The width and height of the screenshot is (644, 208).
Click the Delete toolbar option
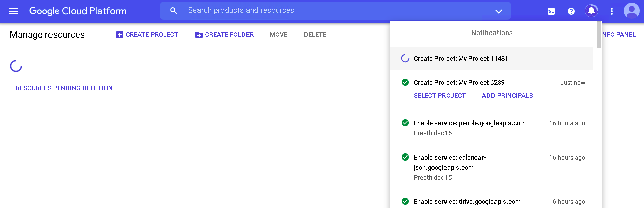coord(315,35)
